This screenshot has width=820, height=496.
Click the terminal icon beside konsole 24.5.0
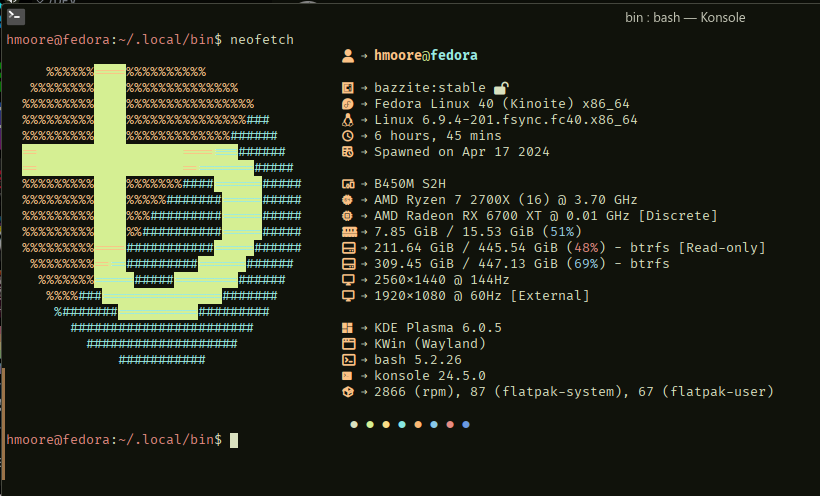tap(347, 376)
